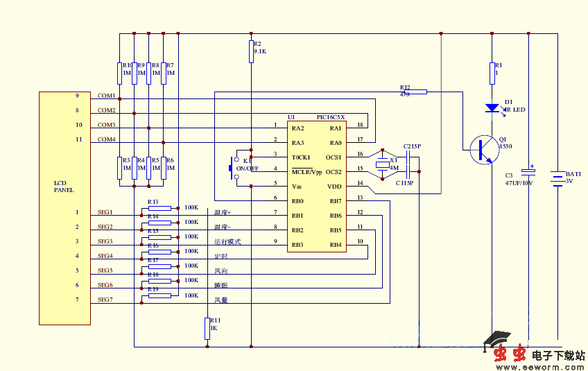Click the R12 470 resistor symbol
Image resolution: width=588 pixels, height=371 pixels.
pos(415,91)
